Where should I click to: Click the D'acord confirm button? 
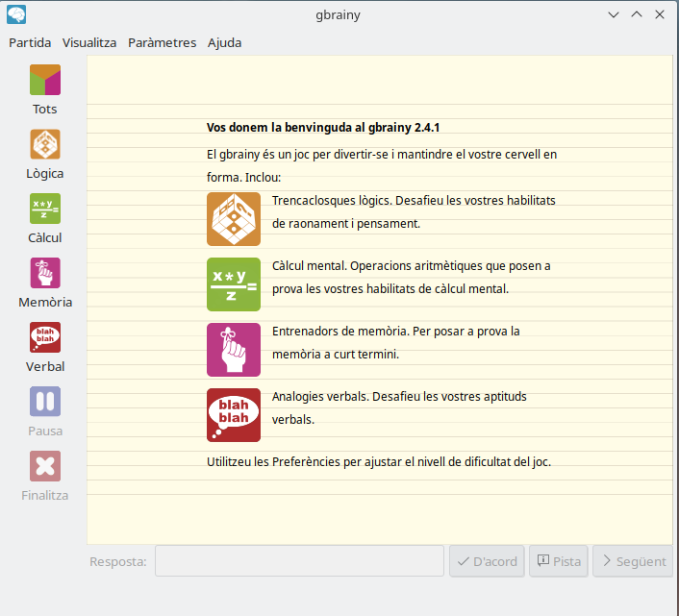point(487,561)
